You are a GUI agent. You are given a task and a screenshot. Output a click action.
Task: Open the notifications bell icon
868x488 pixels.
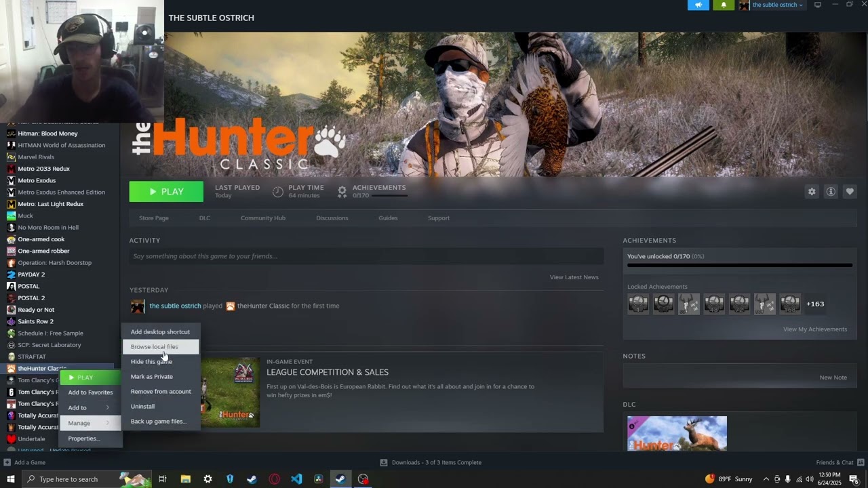(724, 5)
